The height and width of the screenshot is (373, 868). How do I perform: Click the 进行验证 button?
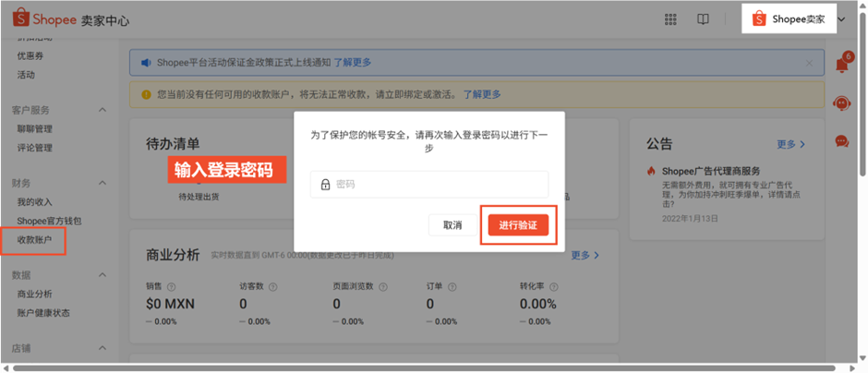(x=518, y=225)
